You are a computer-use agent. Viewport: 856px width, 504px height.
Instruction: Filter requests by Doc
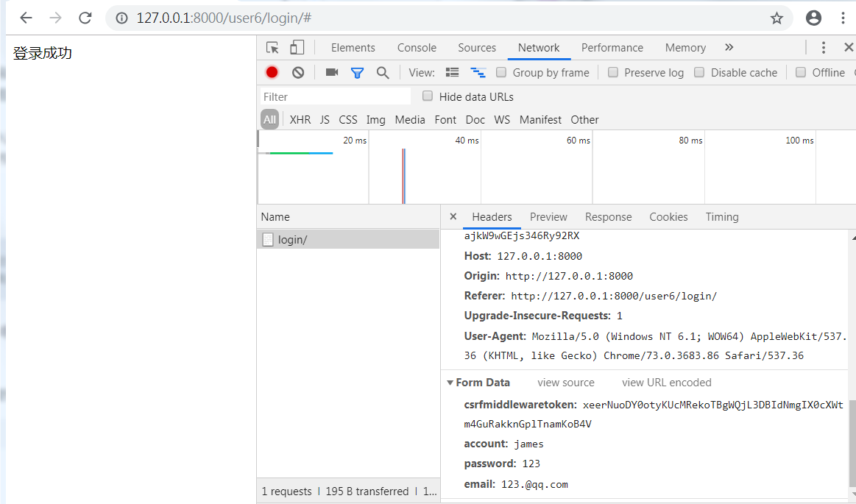click(475, 119)
